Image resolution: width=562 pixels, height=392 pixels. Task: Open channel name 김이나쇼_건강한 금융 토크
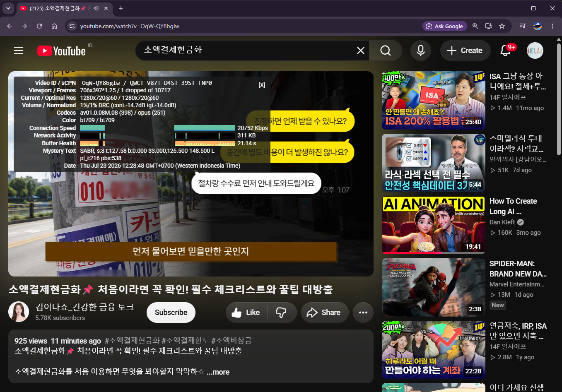85,307
